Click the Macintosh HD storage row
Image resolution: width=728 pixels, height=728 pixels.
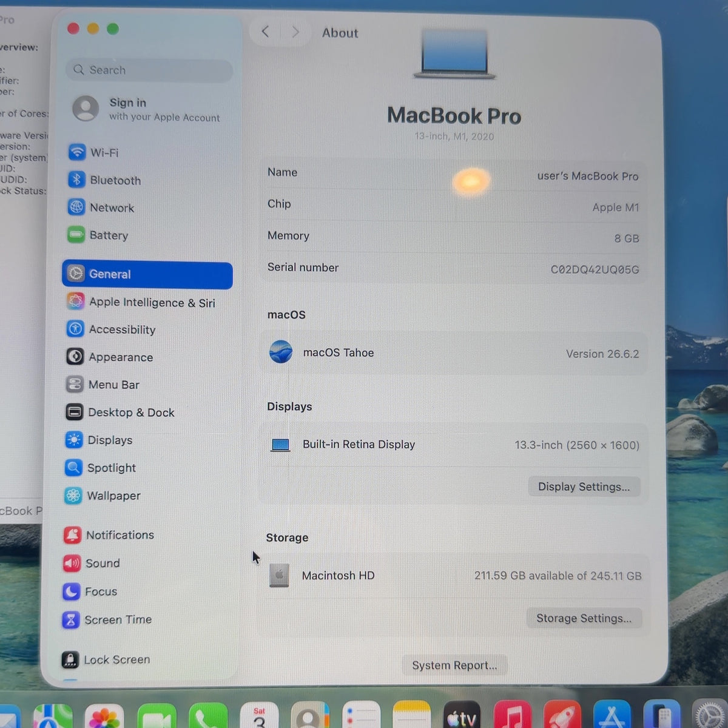click(x=454, y=575)
